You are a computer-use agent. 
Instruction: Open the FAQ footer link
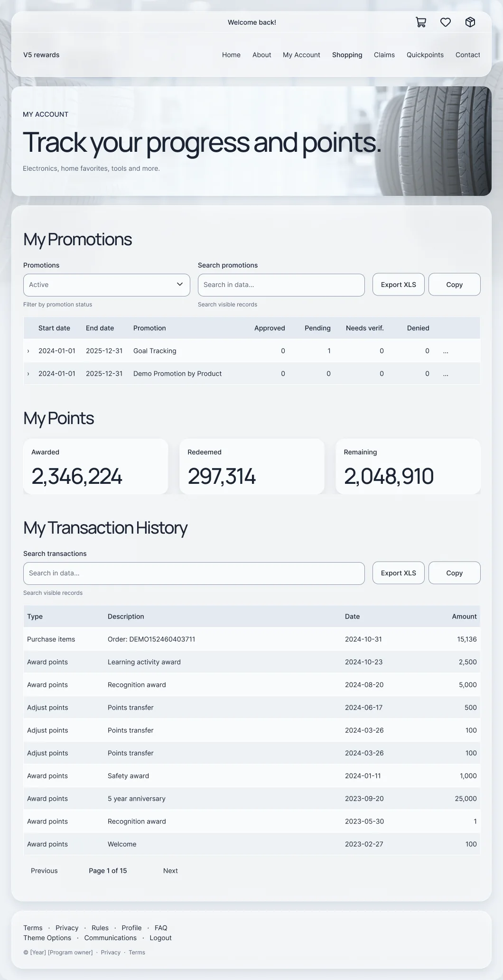(x=161, y=928)
